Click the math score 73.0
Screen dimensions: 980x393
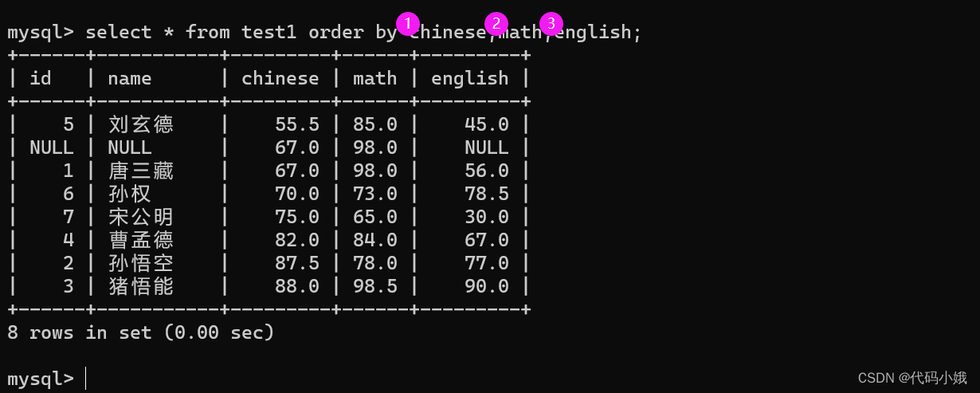click(375, 194)
